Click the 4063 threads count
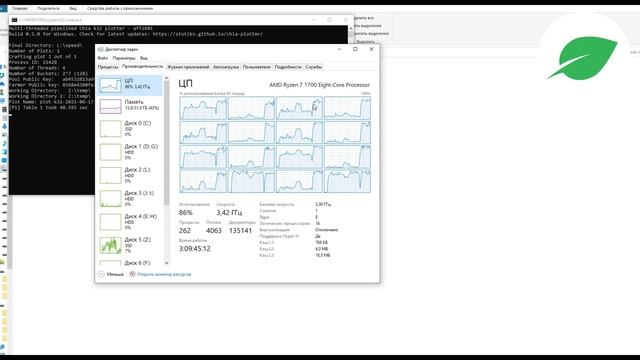Screen dimensions: 640x360 (x=213, y=231)
